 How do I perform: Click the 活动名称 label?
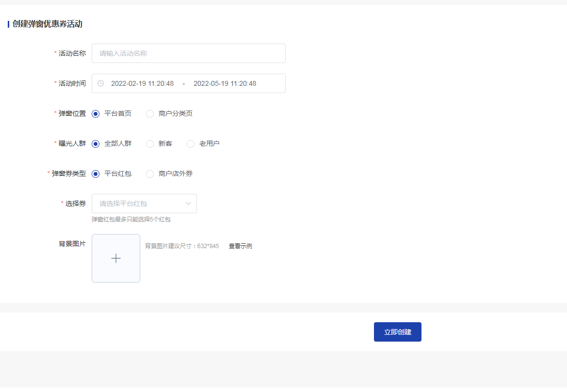[x=72, y=53]
